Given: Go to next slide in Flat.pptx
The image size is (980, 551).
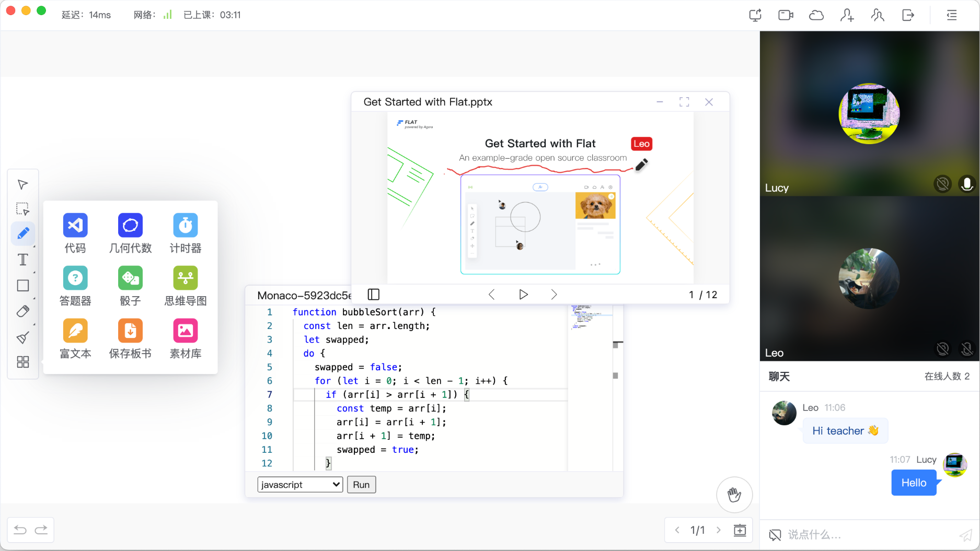Looking at the screenshot, I should point(554,295).
